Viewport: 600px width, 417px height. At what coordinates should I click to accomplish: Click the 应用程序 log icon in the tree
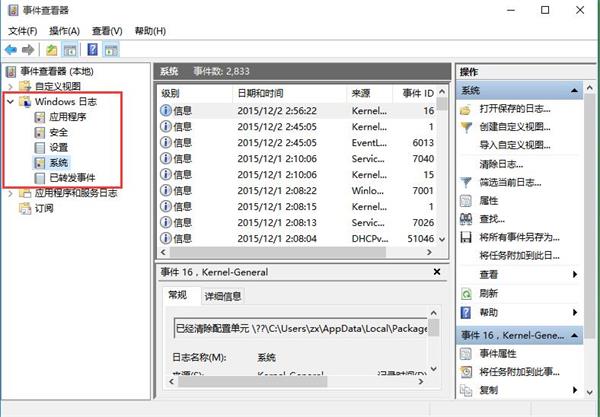click(x=40, y=117)
